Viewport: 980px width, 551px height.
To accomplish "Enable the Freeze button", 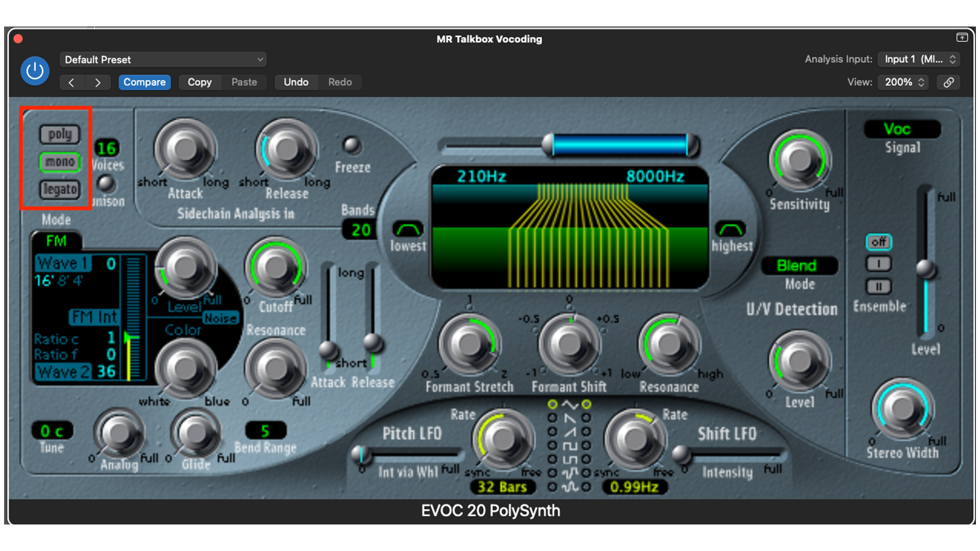I will coord(352,146).
